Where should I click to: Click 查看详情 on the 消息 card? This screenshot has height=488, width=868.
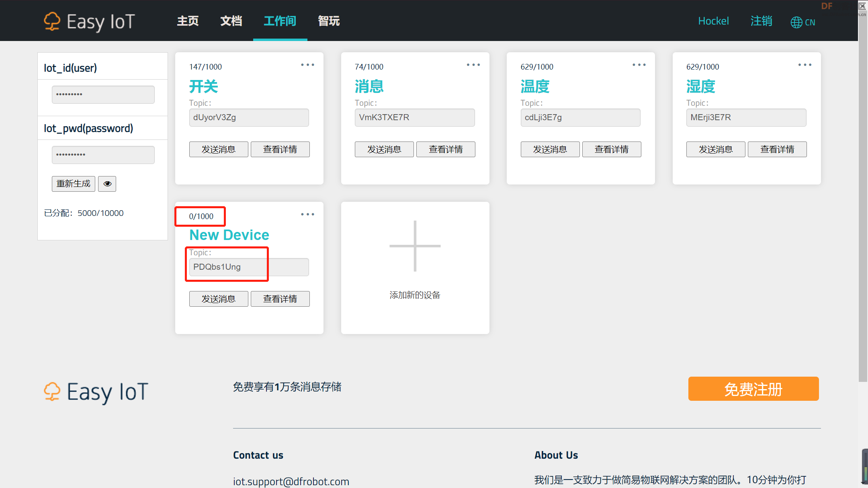446,149
